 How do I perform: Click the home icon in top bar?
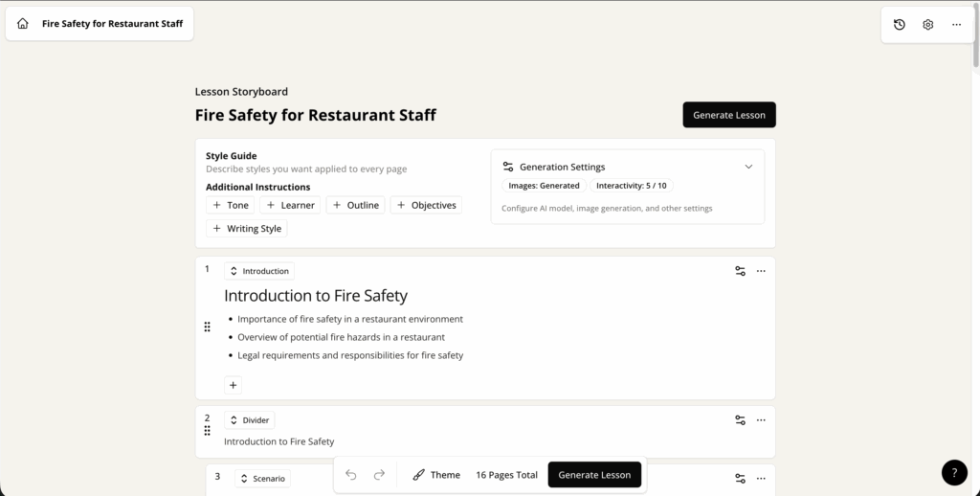(x=23, y=24)
